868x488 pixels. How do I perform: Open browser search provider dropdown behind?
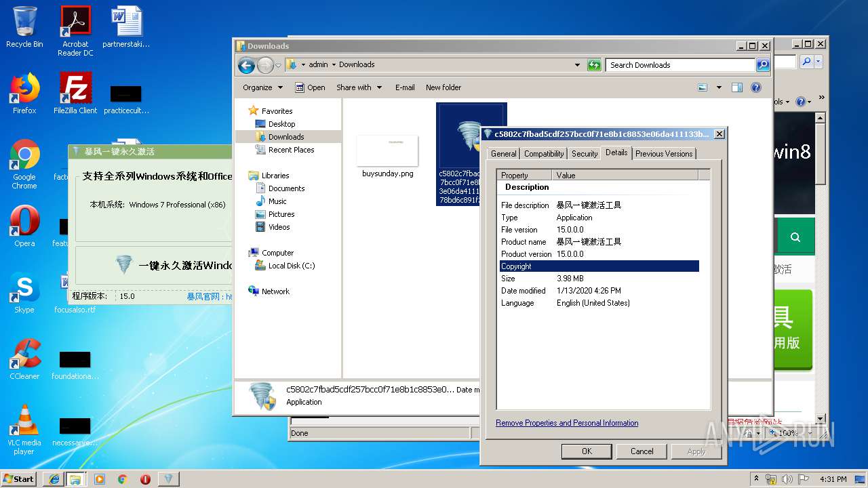[x=819, y=61]
